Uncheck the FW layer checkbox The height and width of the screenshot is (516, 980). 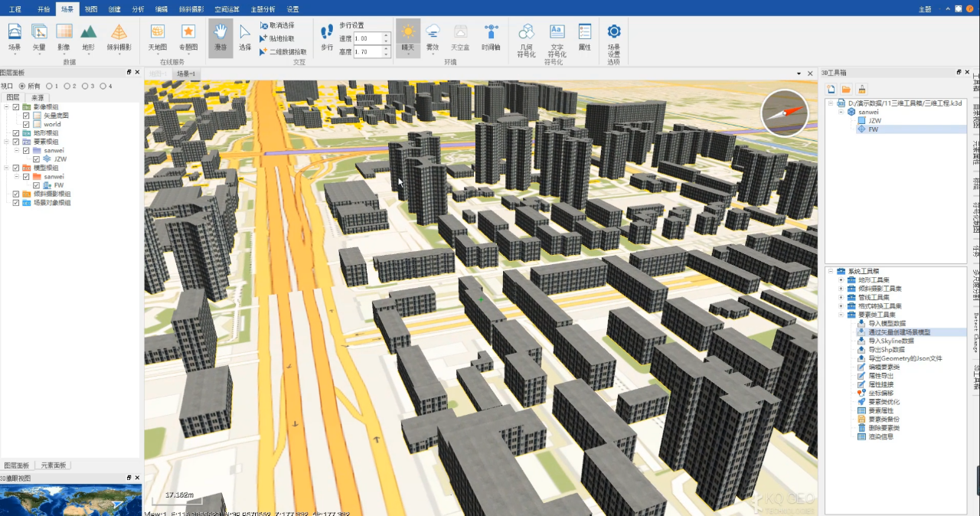tap(36, 185)
